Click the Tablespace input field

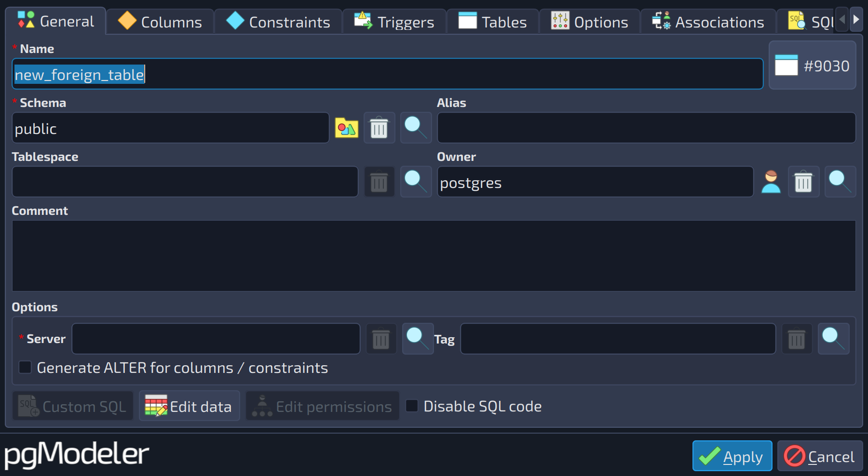pyautogui.click(x=185, y=182)
